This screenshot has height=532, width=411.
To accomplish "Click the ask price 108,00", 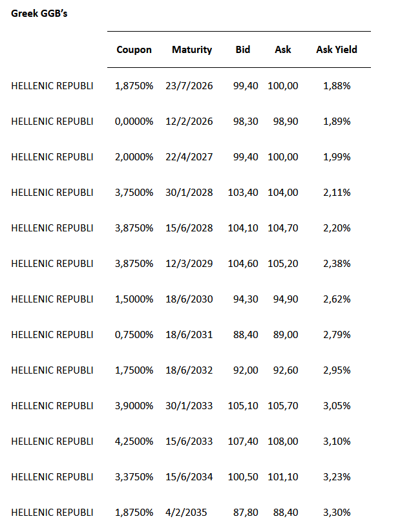I will (283, 441).
